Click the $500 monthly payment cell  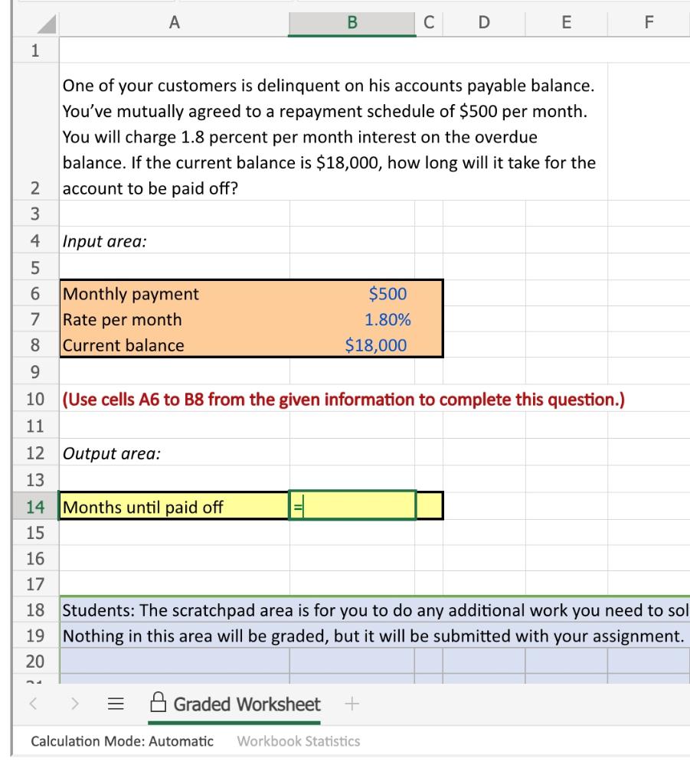(x=352, y=293)
